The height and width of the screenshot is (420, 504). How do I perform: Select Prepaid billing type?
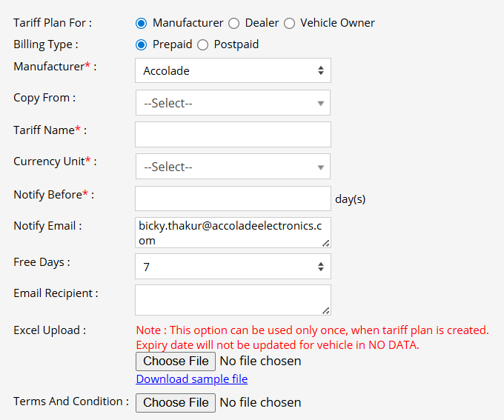coord(142,44)
